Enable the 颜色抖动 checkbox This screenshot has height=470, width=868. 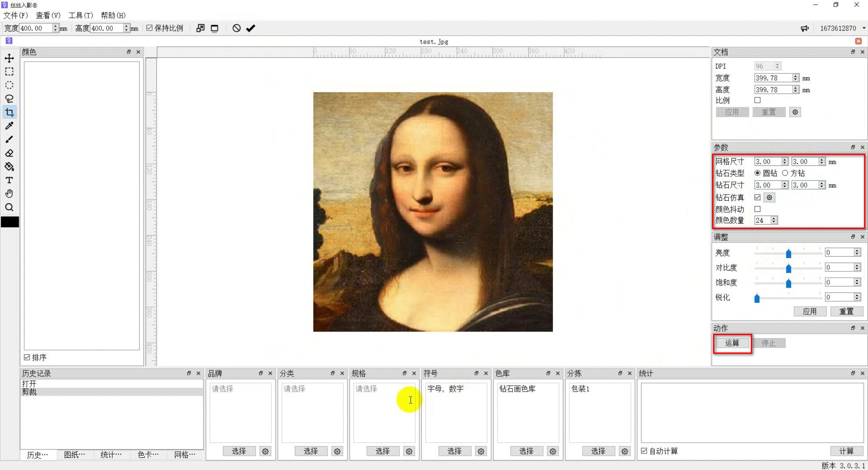(757, 209)
